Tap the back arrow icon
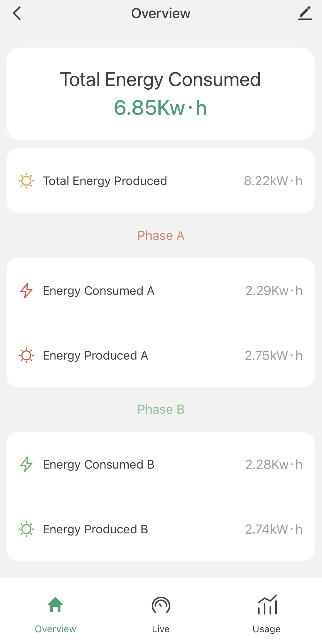322x644 pixels. click(17, 13)
